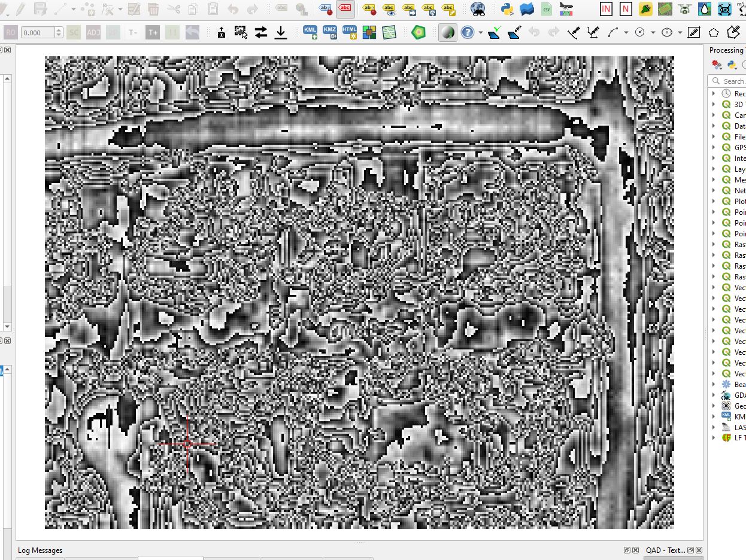Open the Python Console

(506, 10)
